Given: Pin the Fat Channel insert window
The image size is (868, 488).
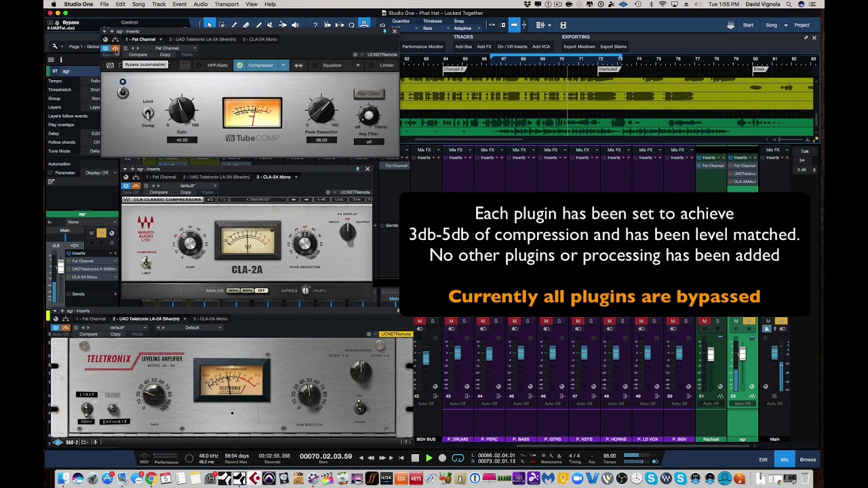Looking at the screenshot, I should coord(384,30).
